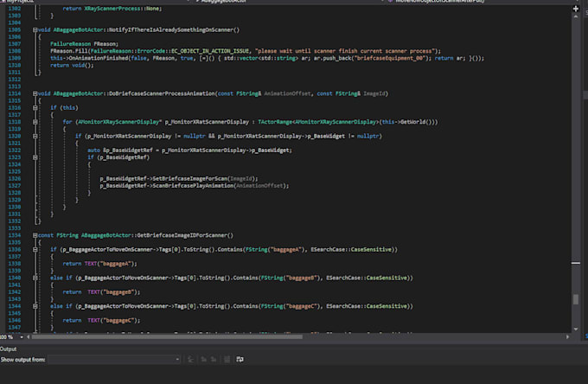588x384 pixels.
Task: Click the horizontal scrollbar left arrow
Action: pos(29,337)
